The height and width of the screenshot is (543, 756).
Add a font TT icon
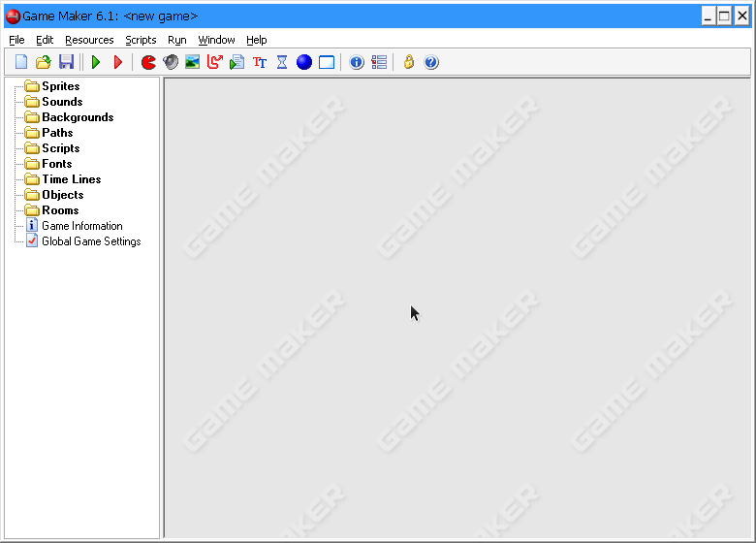point(260,62)
